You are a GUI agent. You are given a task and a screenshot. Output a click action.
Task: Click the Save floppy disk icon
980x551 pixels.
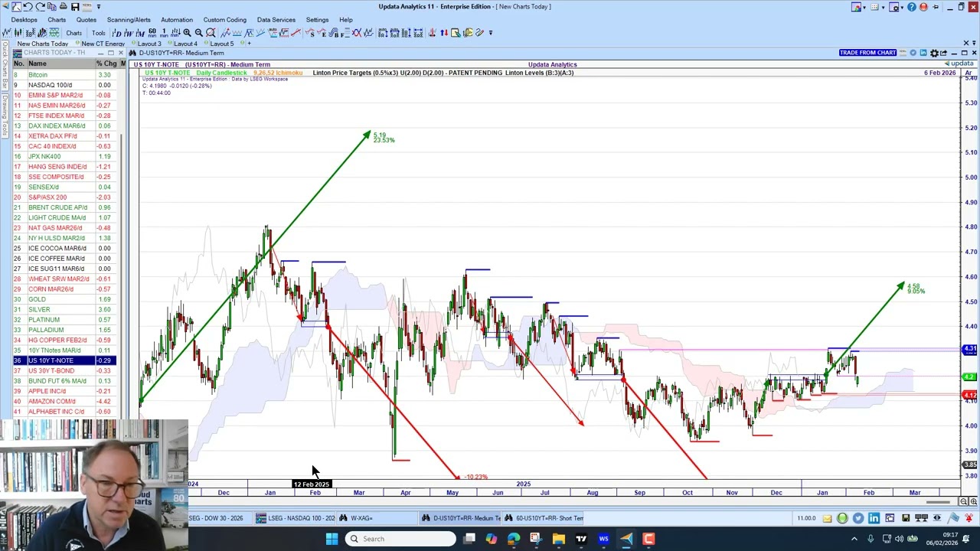point(75,7)
